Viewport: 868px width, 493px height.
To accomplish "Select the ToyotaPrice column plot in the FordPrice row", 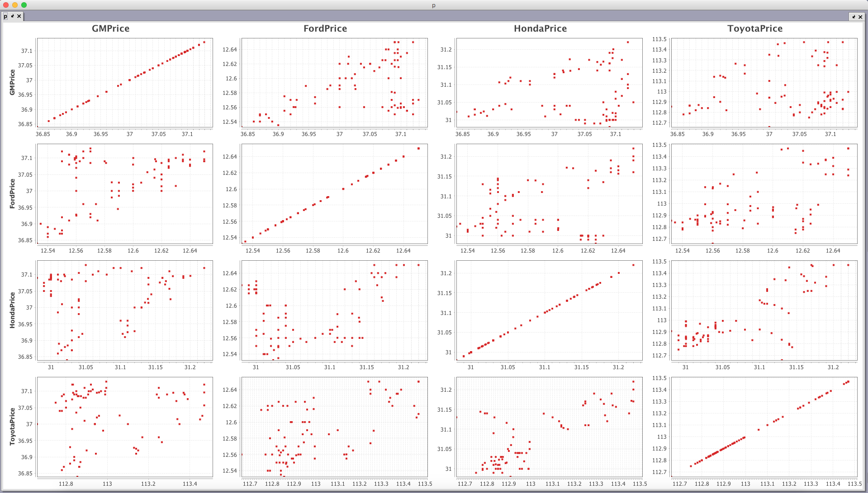I will pos(764,194).
